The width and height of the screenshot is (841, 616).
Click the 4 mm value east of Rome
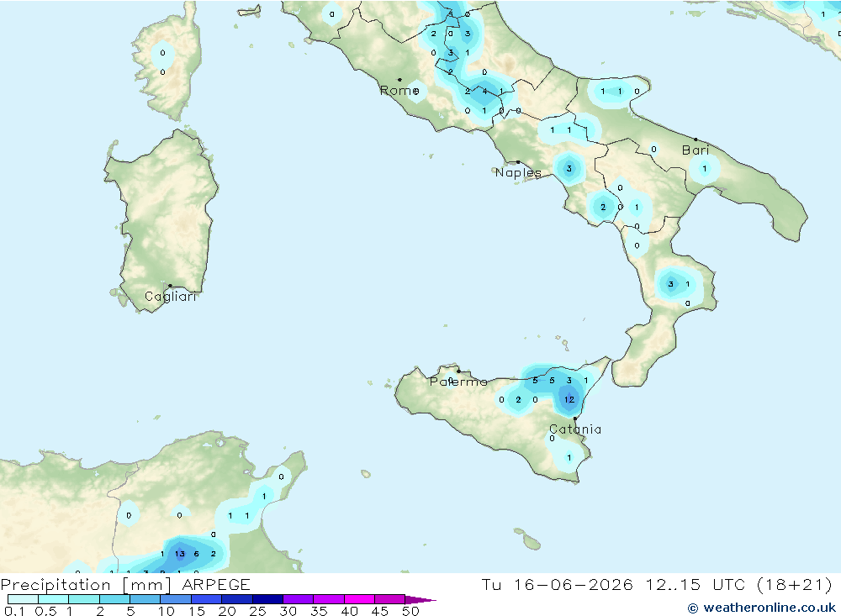point(484,91)
